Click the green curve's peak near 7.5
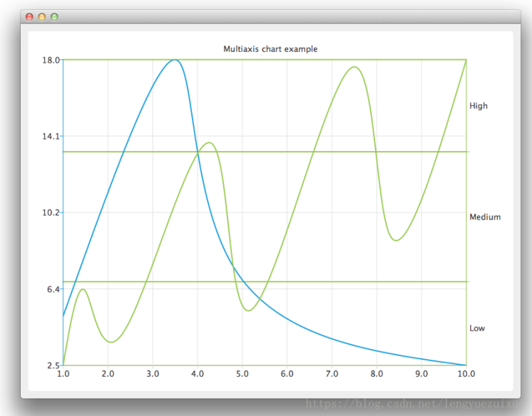 pos(354,67)
